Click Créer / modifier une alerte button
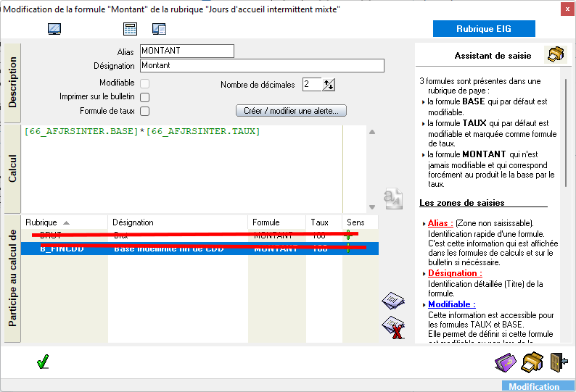 pyautogui.click(x=291, y=111)
